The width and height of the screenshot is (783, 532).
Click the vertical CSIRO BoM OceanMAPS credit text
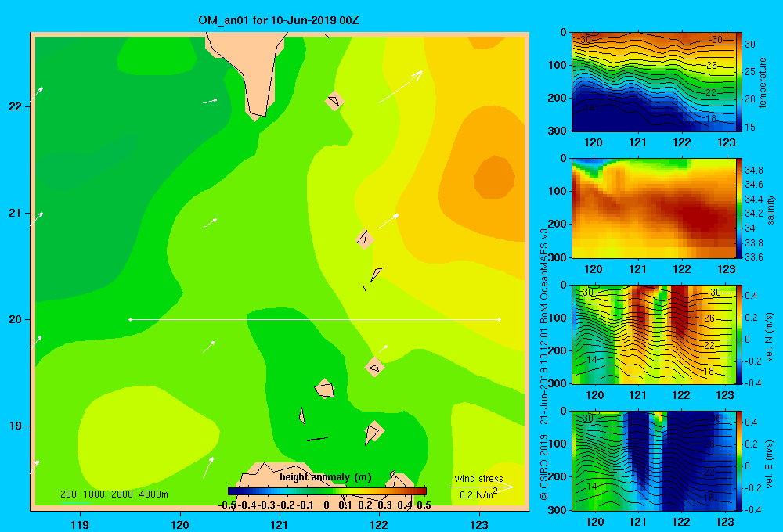[544, 365]
